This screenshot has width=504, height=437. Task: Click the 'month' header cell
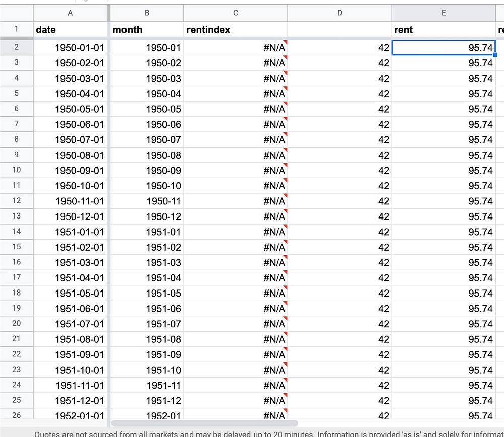pos(147,30)
